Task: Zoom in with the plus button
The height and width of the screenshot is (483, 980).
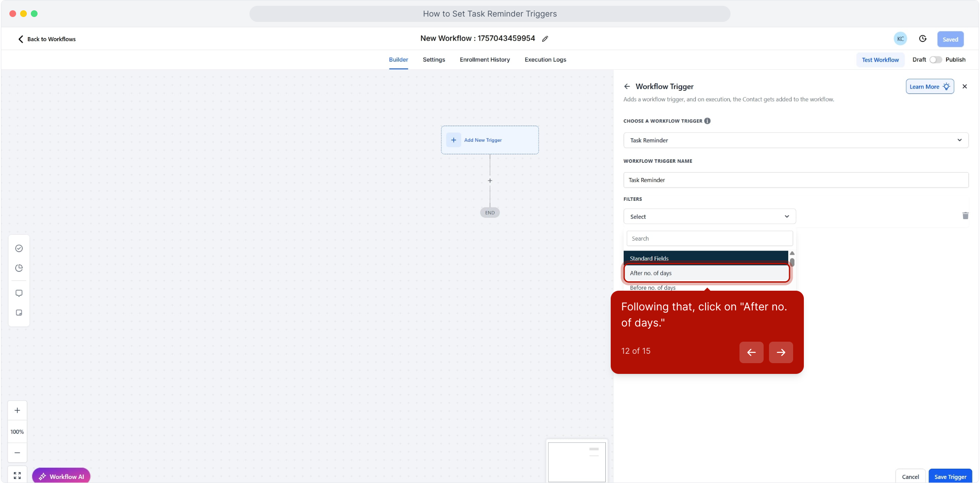Action: 17,411
